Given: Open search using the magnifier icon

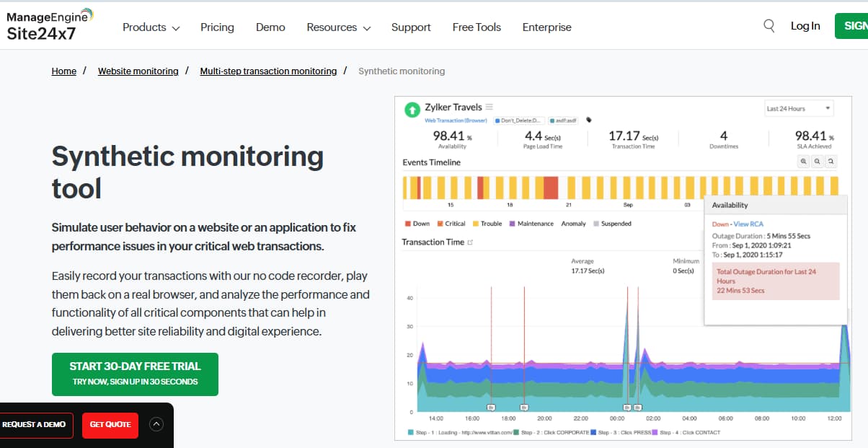Looking at the screenshot, I should pyautogui.click(x=769, y=25).
